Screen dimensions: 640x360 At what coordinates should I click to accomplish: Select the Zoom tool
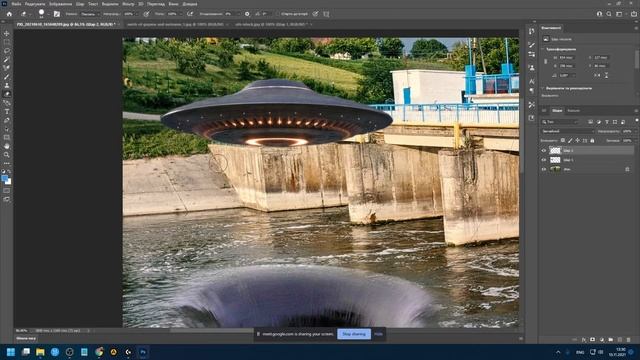7,155
